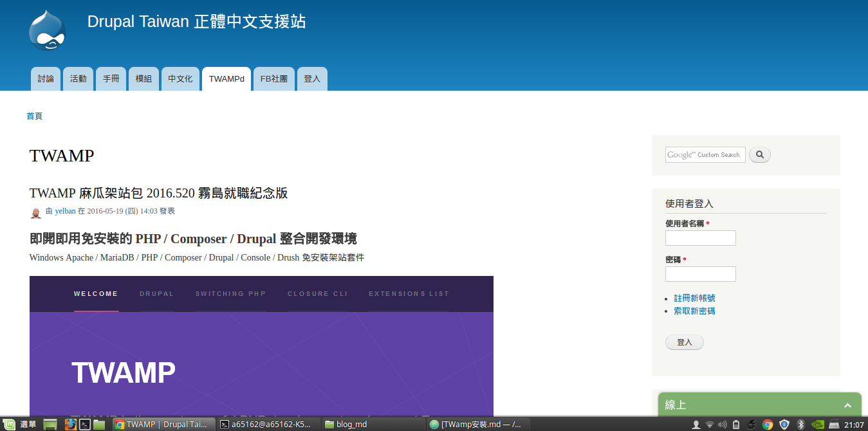Launch Firefox from the panel
Viewport: 868px width, 431px height.
tap(70, 424)
